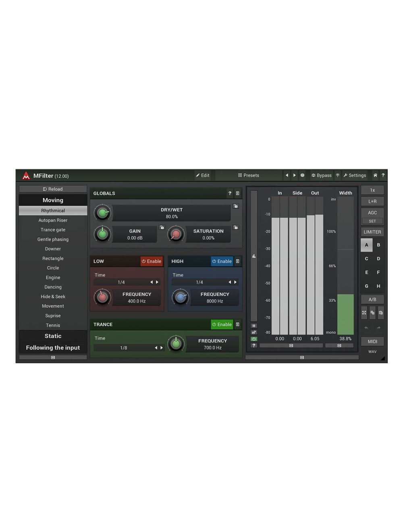
Task: Activate the LIMITER
Action: pos(372,232)
